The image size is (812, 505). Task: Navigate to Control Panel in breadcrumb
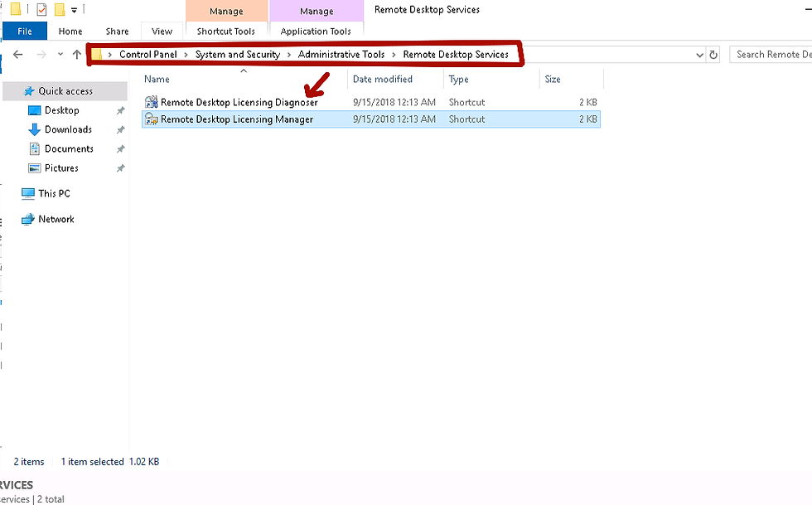point(148,55)
